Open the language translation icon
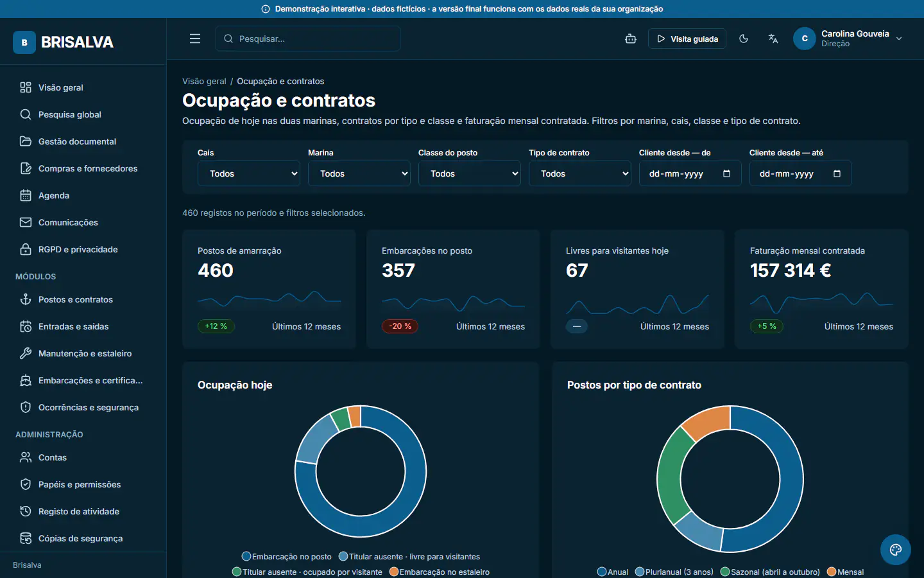924x578 pixels. (773, 39)
